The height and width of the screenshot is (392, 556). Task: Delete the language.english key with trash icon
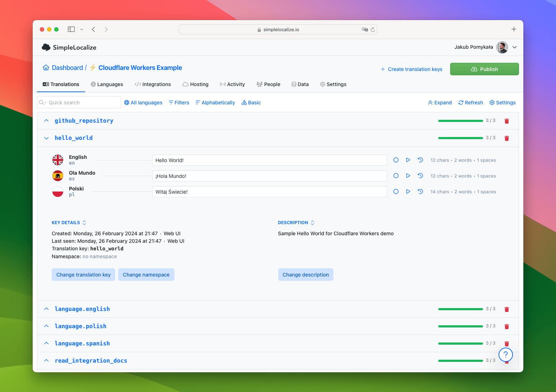point(507,309)
